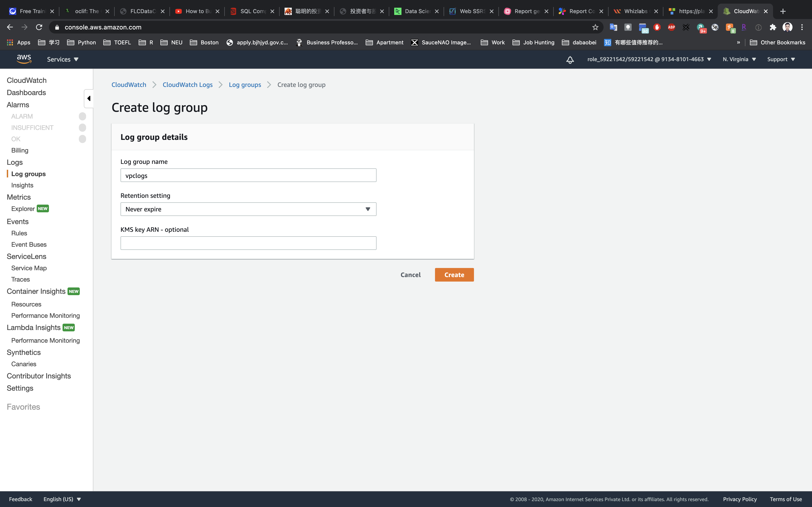Click the AdBlock Plus extension icon

671,27
